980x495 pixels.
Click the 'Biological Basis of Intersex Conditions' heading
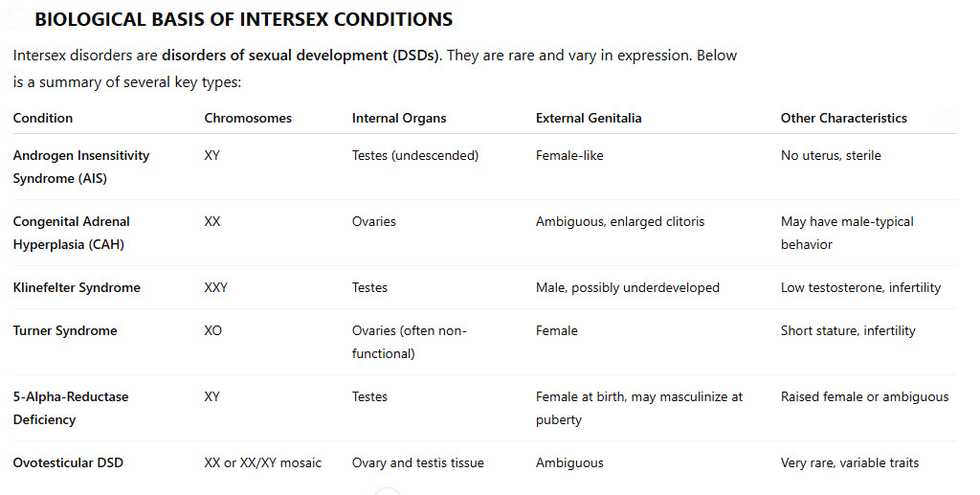tap(244, 19)
